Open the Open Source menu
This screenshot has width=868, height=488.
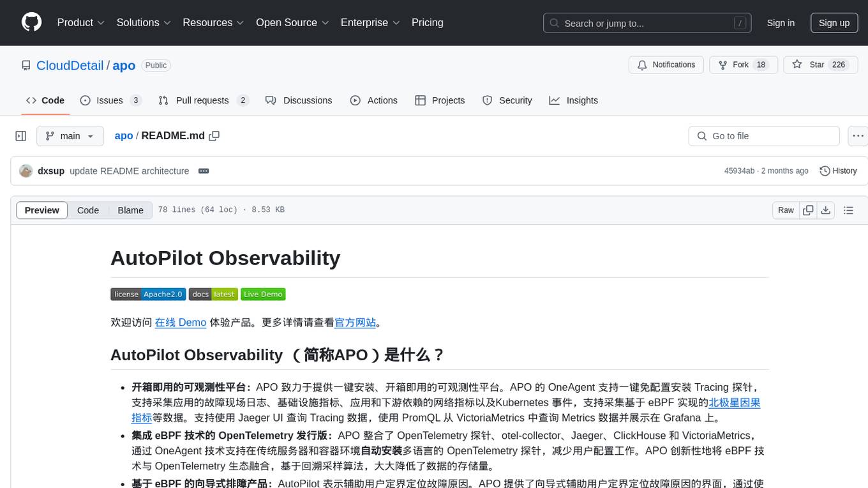click(x=292, y=22)
